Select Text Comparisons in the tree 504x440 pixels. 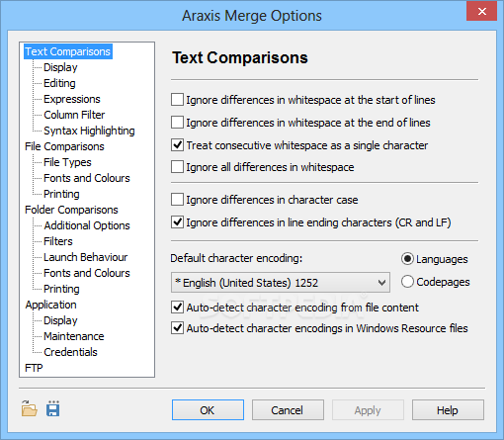[68, 51]
